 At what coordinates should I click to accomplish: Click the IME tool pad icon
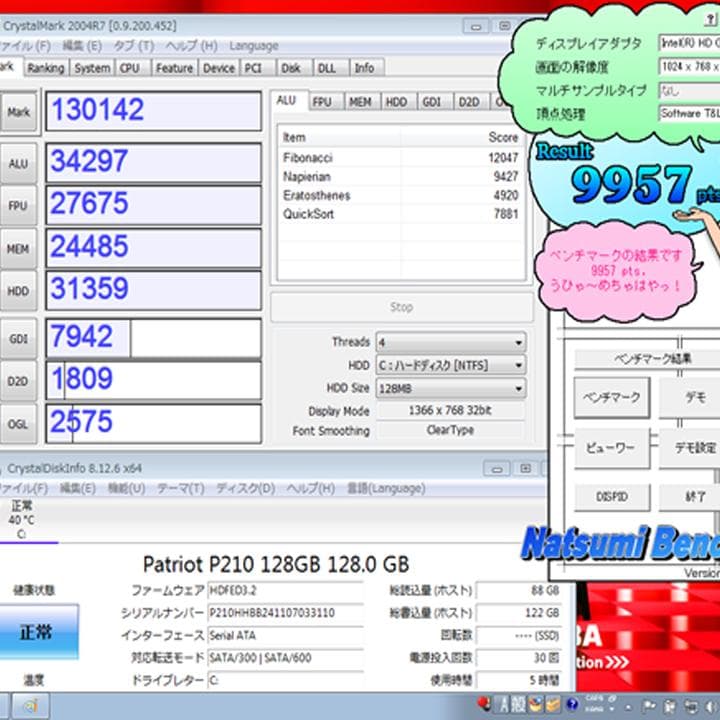pyautogui.click(x=535, y=704)
